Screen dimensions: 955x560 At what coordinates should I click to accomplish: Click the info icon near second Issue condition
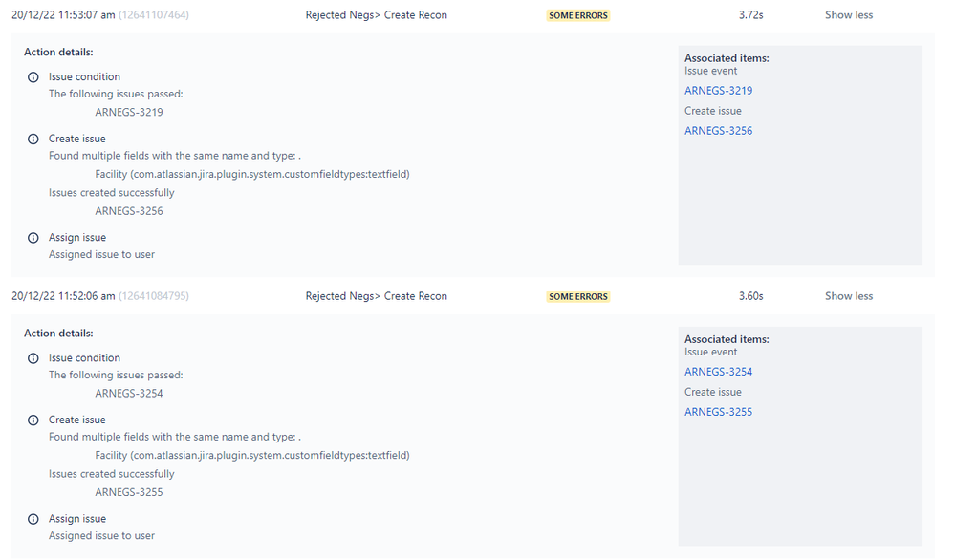coord(33,357)
